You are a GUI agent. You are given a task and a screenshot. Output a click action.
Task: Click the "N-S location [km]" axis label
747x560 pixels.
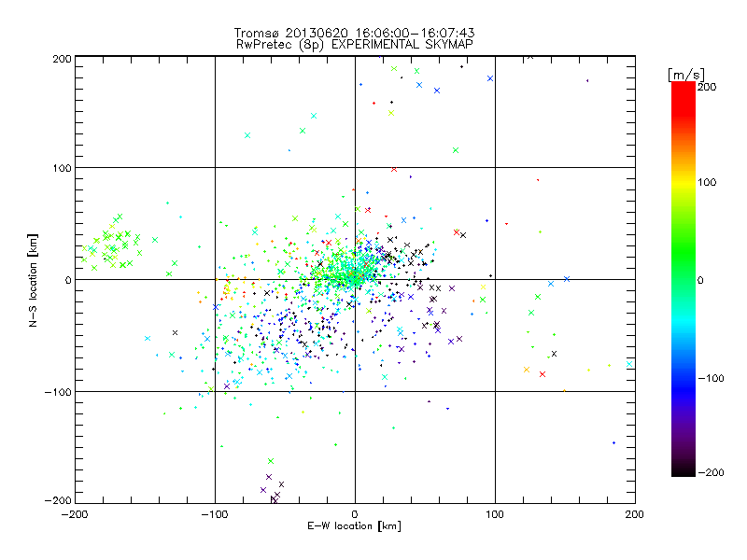point(33,280)
